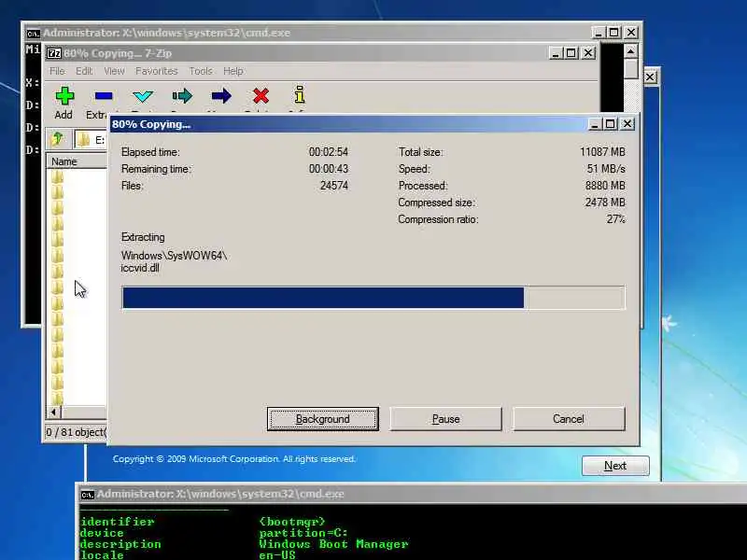The image size is (747, 560).
Task: Click the Speed value 51 MB/s
Action: tap(606, 169)
